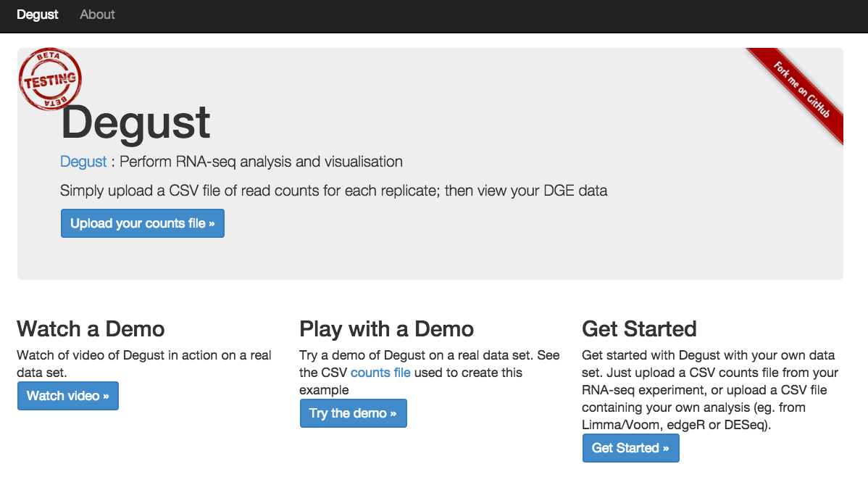
Task: Open the CSV counts file link
Action: click(380, 372)
